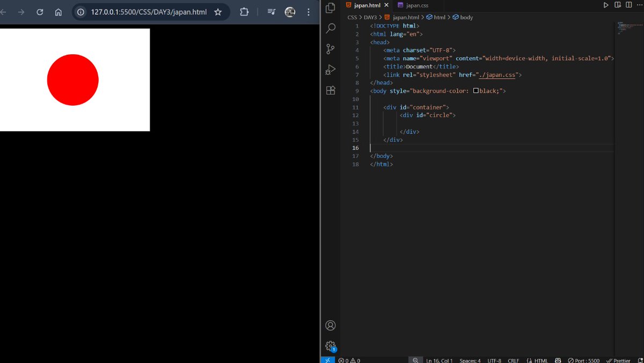Click the div id="circle" code line

click(428, 115)
